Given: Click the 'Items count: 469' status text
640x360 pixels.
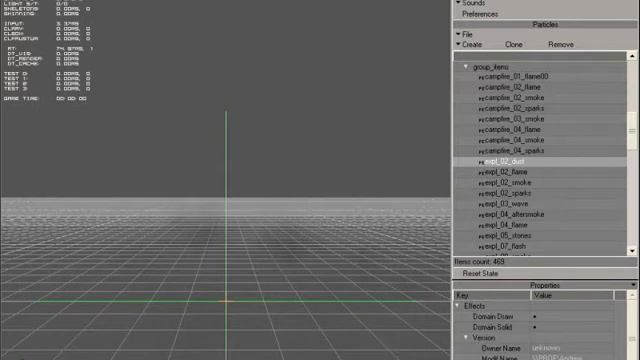Looking at the screenshot, I should 479,262.
